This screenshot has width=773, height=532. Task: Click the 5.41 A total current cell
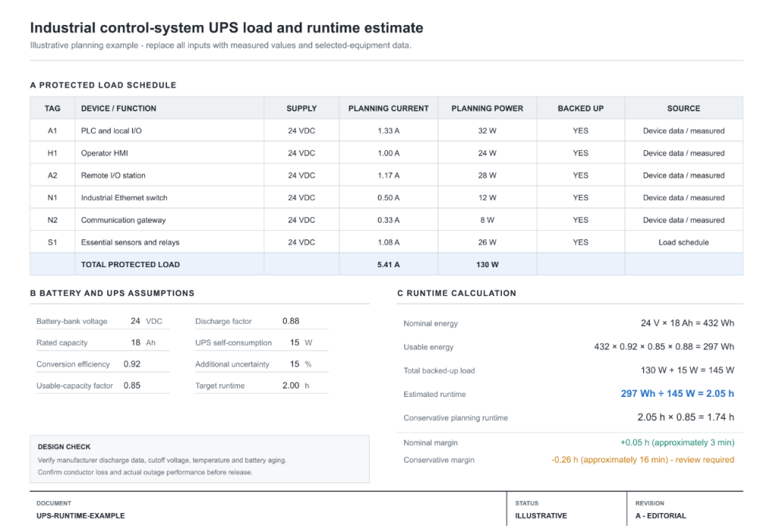389,265
